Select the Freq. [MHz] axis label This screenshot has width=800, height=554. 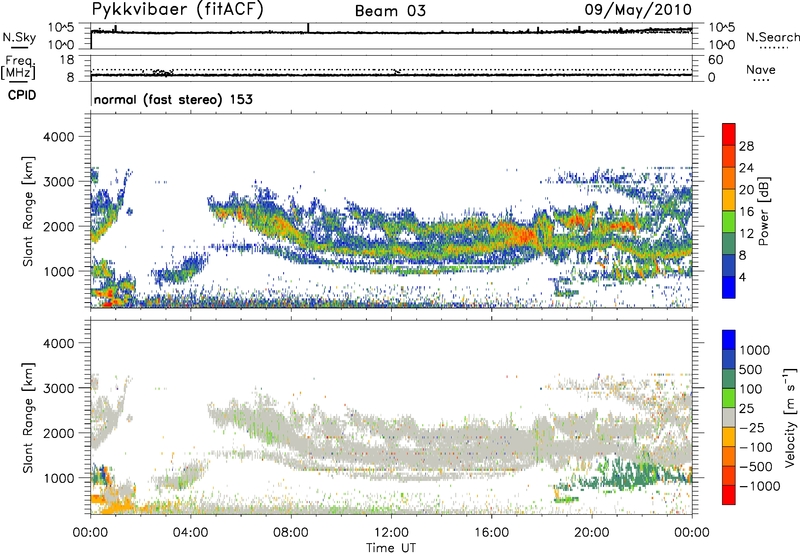coord(18,67)
